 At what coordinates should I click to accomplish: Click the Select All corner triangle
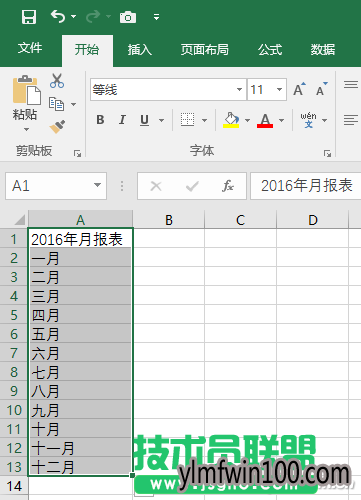[20, 220]
